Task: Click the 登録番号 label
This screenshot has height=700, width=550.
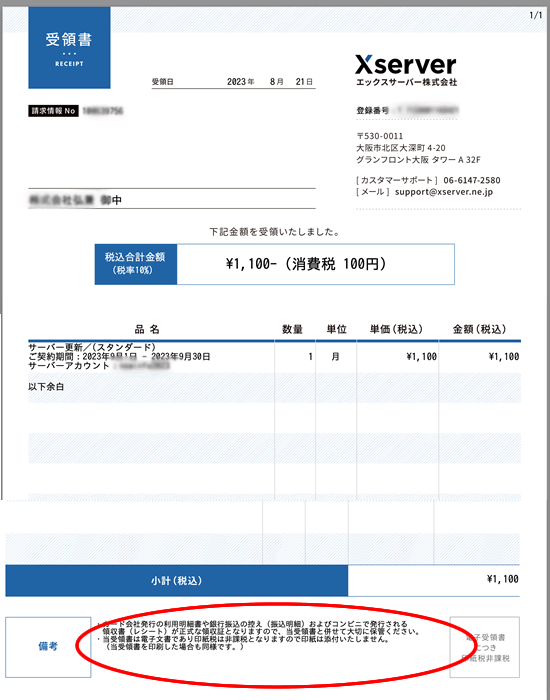Action: tap(372, 111)
